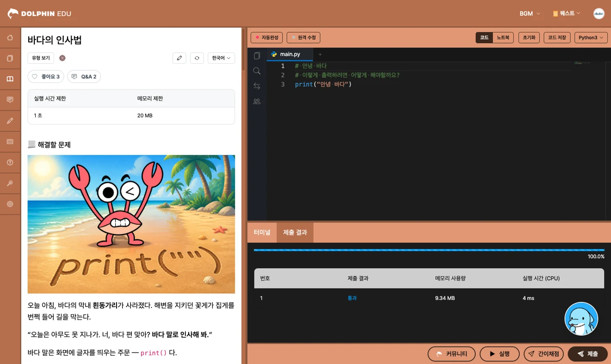Open settings gear in left sidebar
The height and width of the screenshot is (364, 611).
point(10,204)
